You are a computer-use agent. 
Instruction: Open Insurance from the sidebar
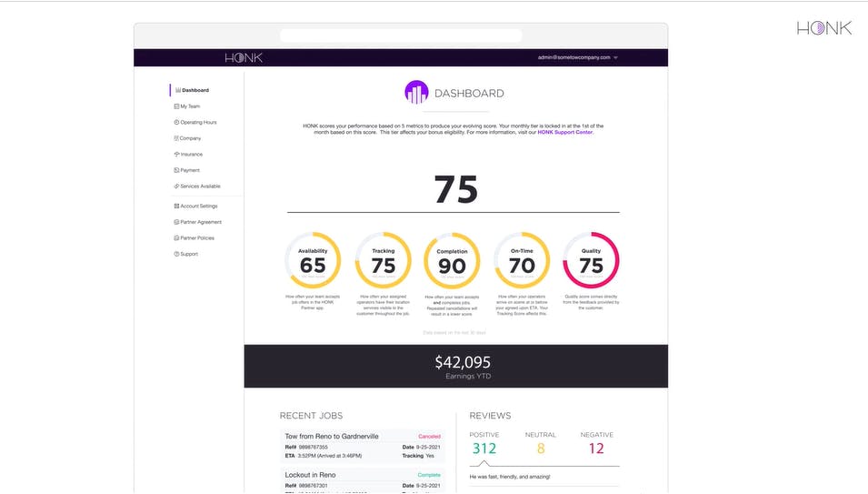191,155
